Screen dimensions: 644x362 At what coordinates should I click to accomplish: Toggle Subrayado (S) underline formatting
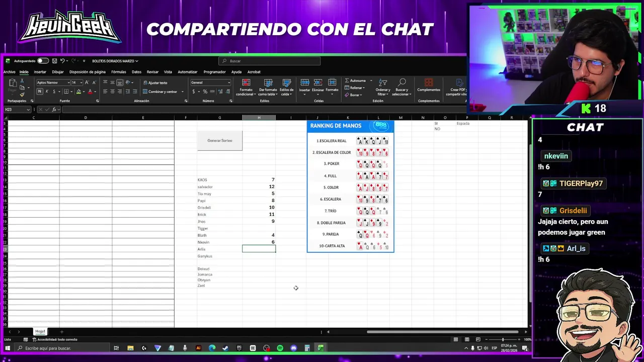[x=53, y=92]
